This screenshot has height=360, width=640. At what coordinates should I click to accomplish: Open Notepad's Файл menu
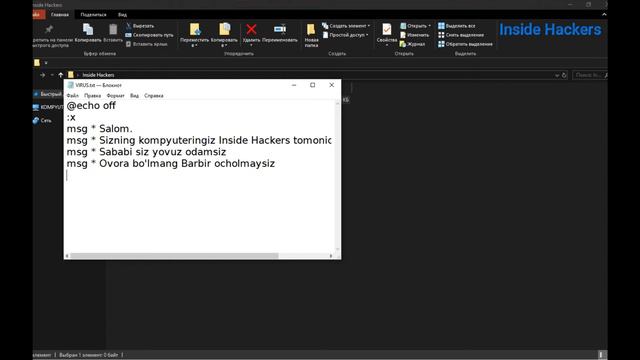pos(73,96)
